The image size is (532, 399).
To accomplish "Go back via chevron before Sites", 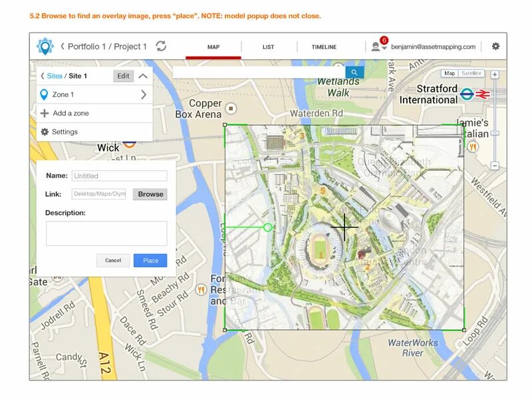I will [43, 76].
